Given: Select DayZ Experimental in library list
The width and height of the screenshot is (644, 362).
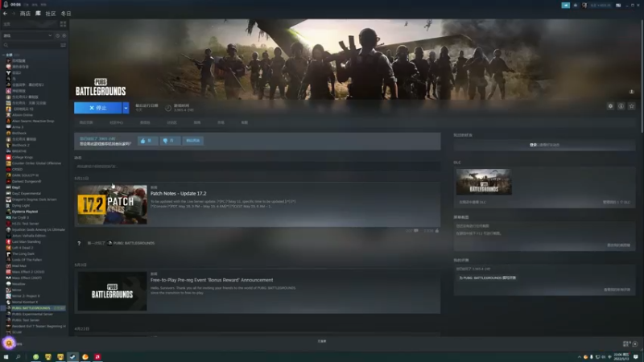Looking at the screenshot, I should pos(27,193).
